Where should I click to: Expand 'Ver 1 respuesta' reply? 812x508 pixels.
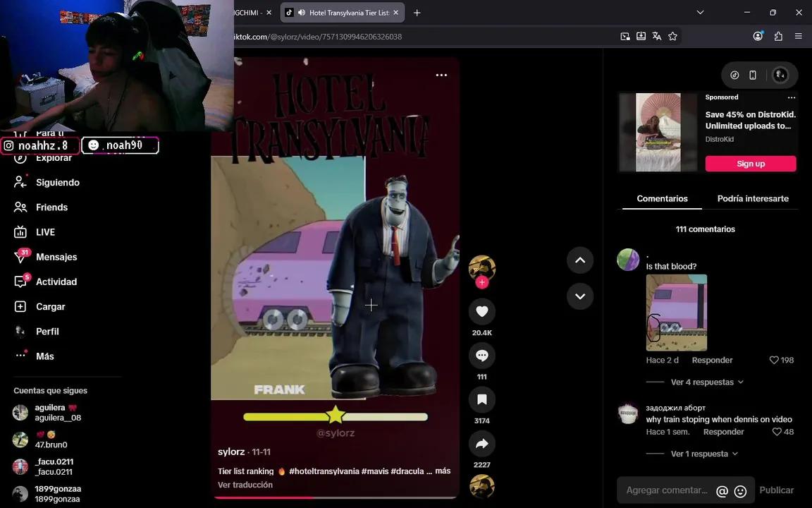(x=704, y=454)
